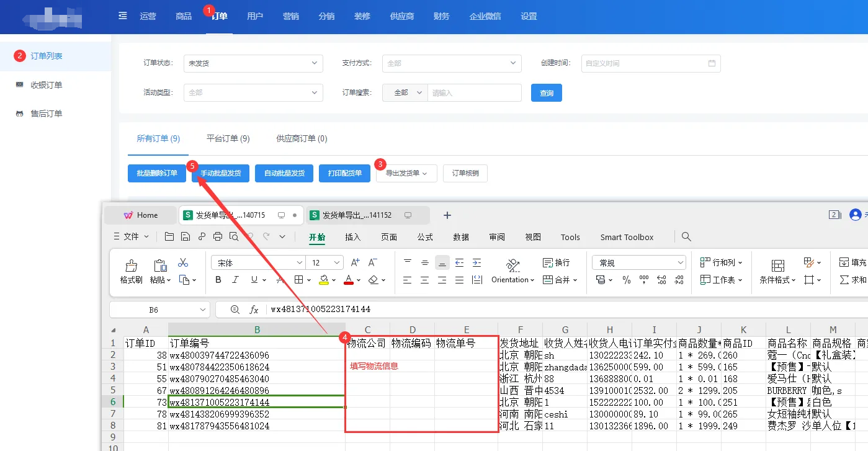Click the 订单核销 button
Screen dimensions: 868x451
tap(465, 173)
